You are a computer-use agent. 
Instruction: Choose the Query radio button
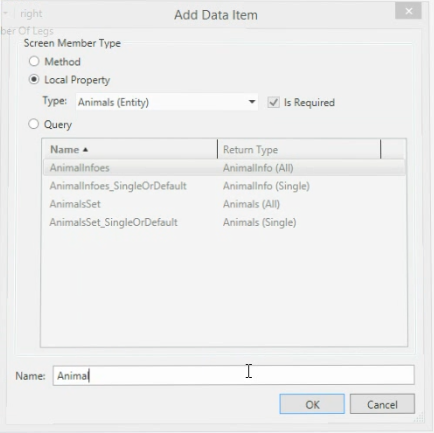coord(33,124)
